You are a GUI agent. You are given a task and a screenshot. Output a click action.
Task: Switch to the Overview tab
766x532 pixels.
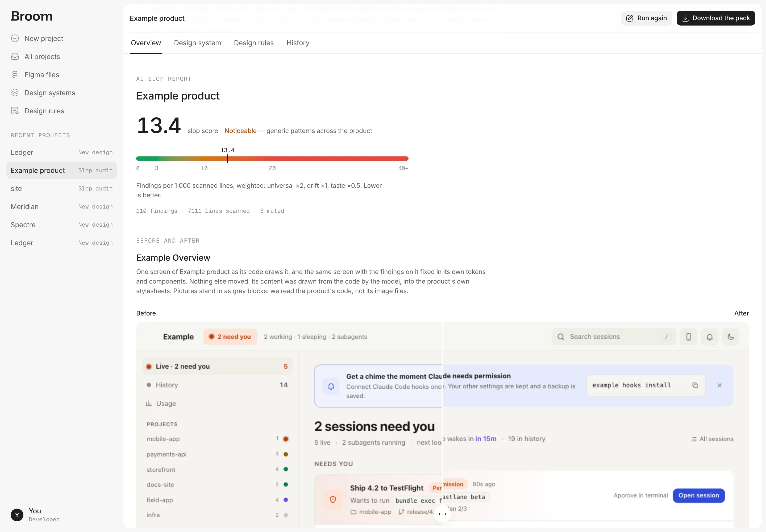click(146, 43)
